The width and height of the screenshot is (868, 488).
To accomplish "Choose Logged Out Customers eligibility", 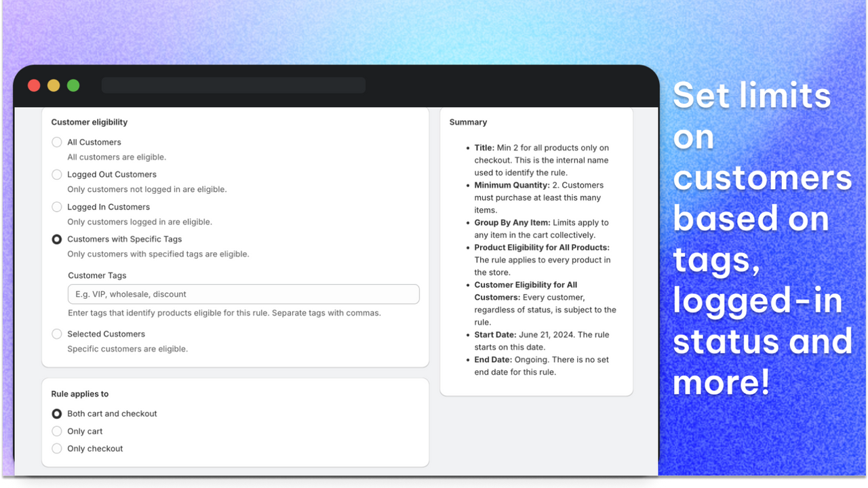I will point(56,174).
